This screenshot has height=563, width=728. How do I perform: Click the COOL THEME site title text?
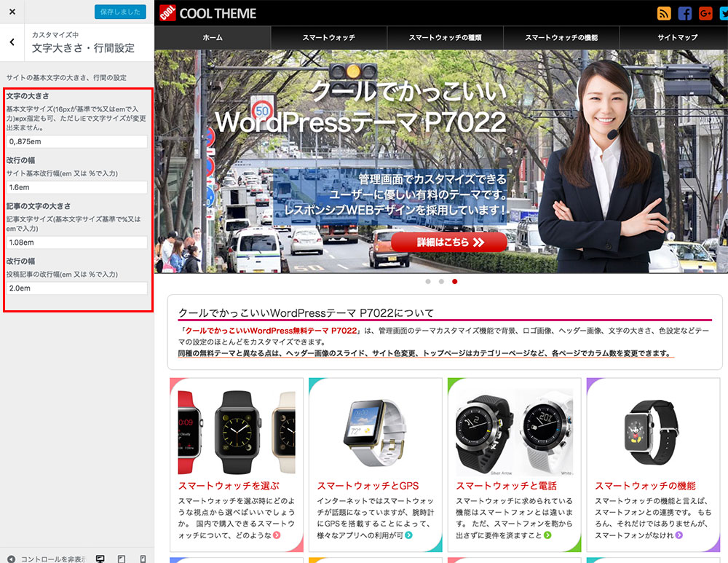[218, 13]
